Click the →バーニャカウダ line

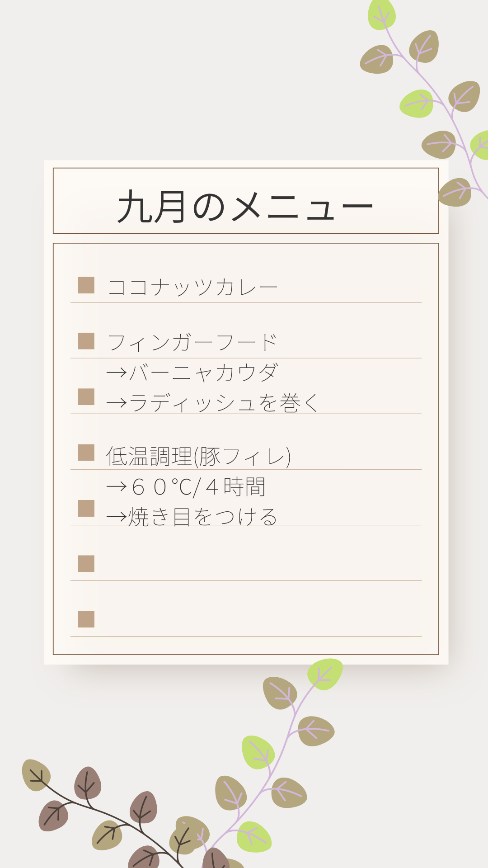pyautogui.click(x=192, y=373)
